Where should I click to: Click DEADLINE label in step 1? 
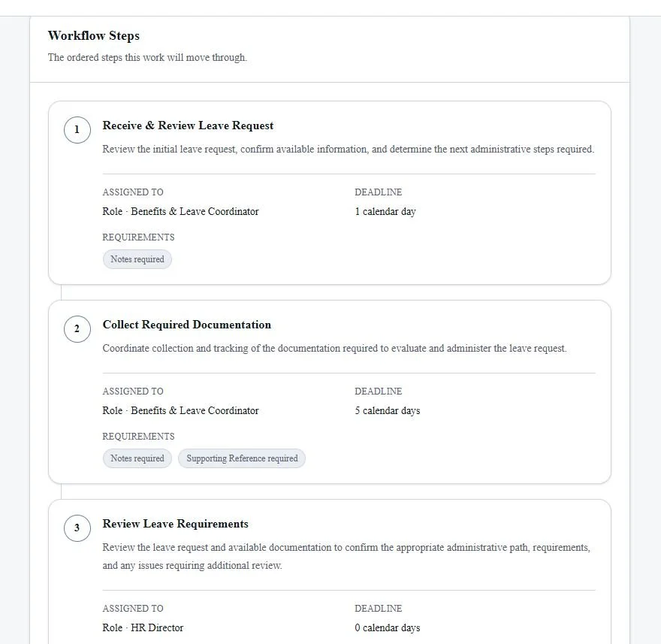coord(378,192)
